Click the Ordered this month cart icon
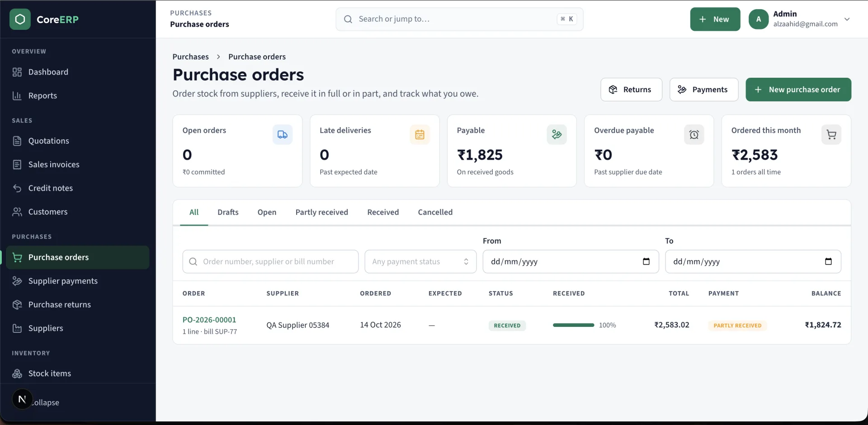The height and width of the screenshot is (425, 868). click(x=831, y=135)
